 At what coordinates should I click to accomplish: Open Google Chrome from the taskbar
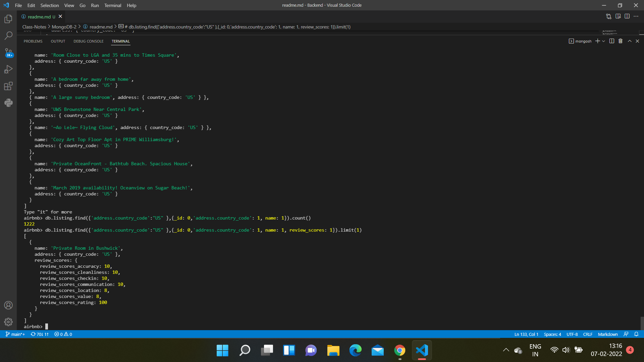[x=399, y=350]
